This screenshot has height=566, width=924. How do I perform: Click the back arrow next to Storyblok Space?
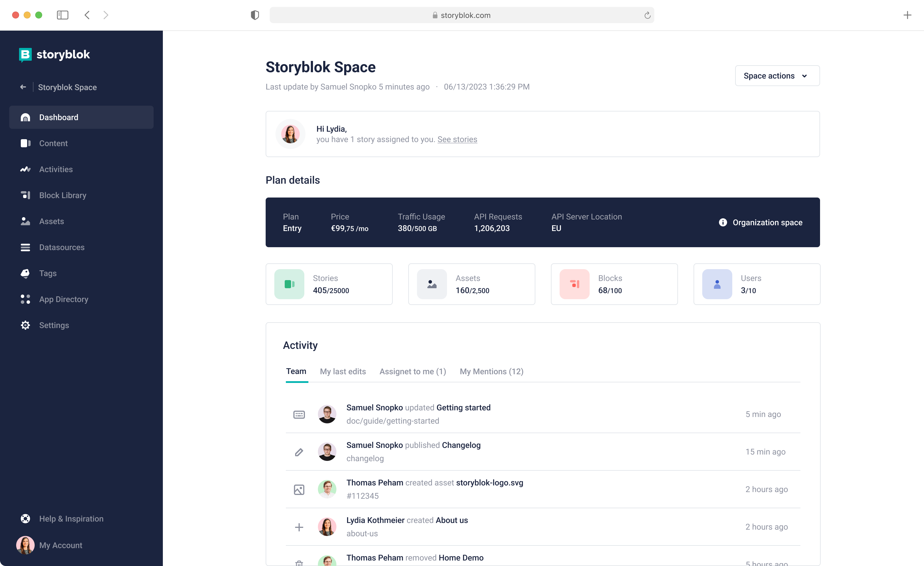(23, 87)
